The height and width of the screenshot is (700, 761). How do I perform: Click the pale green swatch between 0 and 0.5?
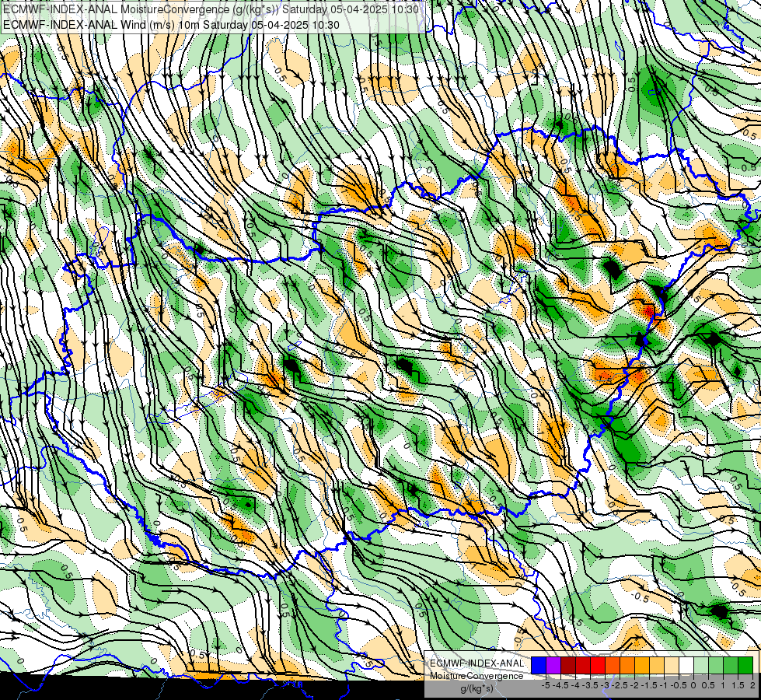pos(701,666)
